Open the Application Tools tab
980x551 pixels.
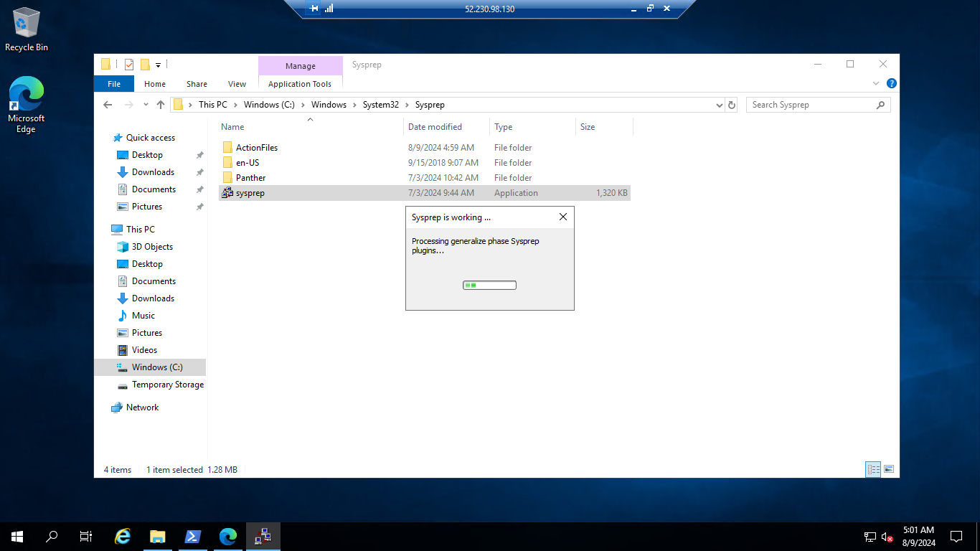(300, 84)
